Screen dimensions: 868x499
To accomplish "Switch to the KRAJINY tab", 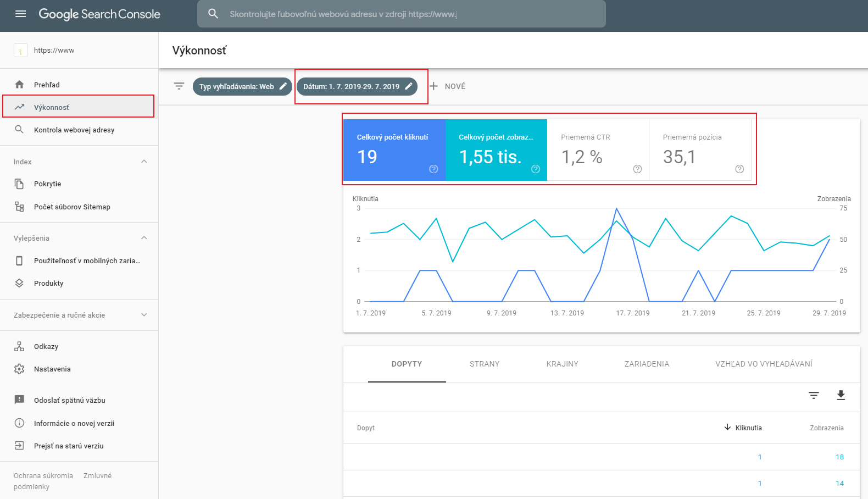I will 563,364.
